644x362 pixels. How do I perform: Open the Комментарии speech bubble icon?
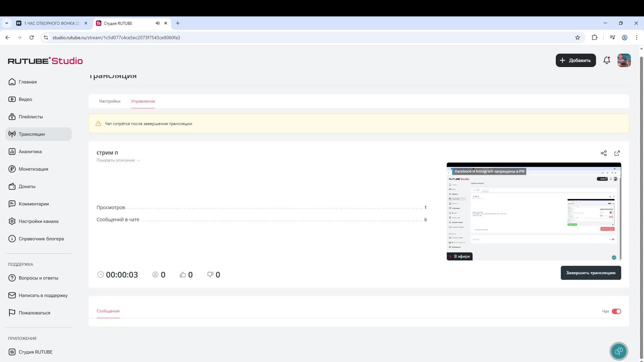[x=12, y=204]
